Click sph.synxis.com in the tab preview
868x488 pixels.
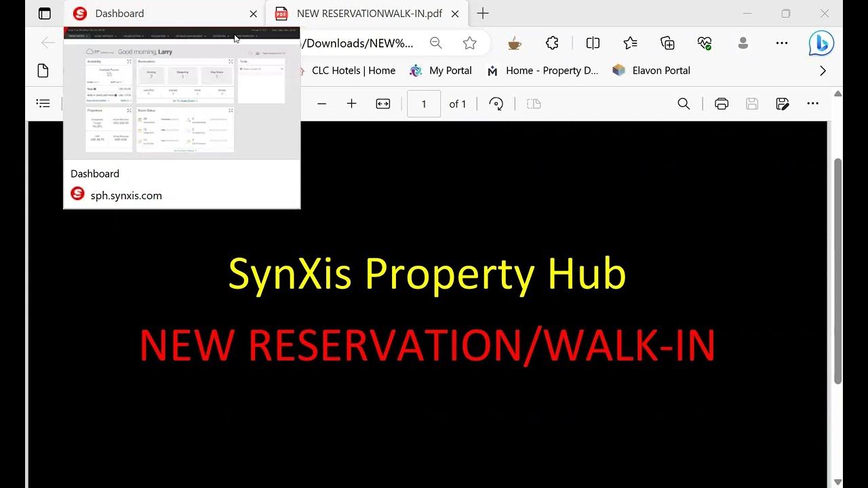pos(126,195)
